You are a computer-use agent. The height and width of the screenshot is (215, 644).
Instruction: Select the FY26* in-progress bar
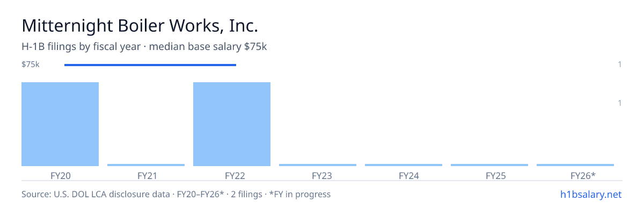[x=575, y=165]
